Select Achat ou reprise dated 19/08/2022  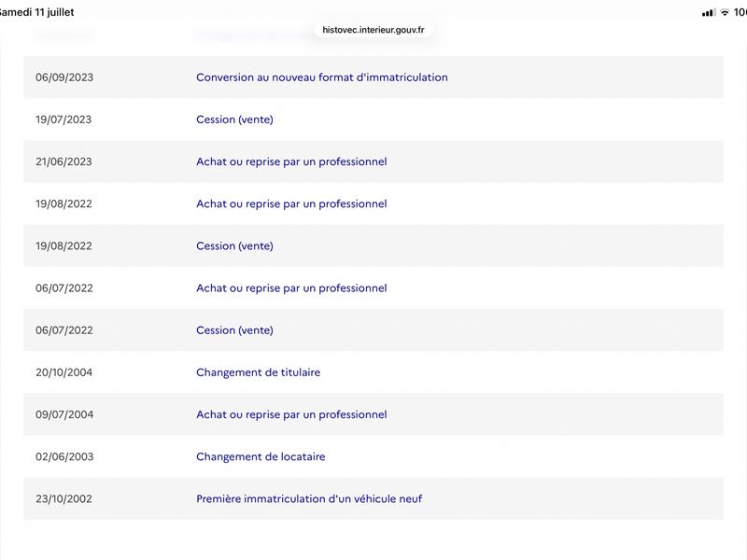[291, 203]
